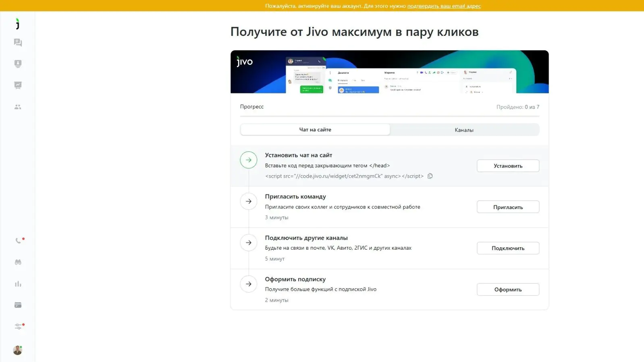Click the Пригласите своих коллег description
The height and width of the screenshot is (362, 644).
click(343, 207)
